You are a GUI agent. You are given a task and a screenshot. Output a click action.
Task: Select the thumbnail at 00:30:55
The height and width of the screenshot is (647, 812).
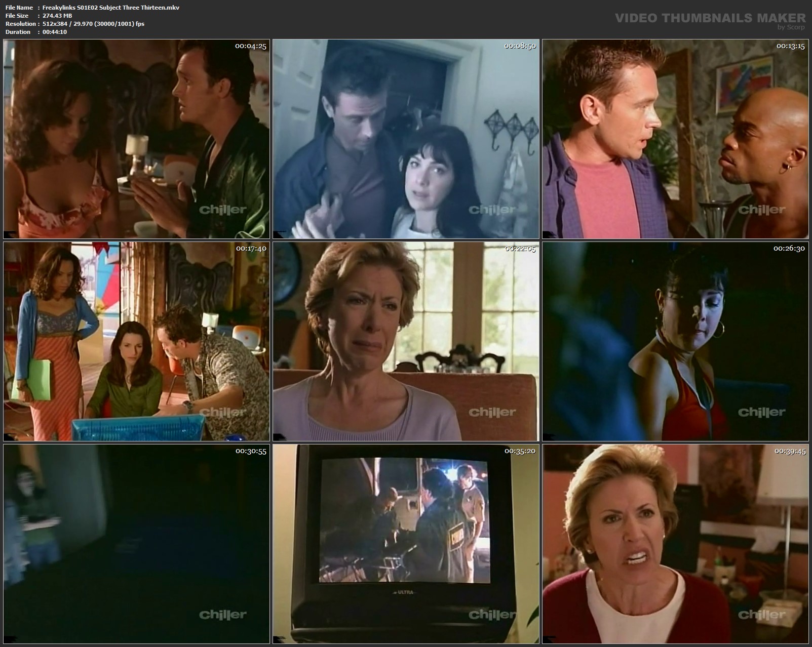coord(136,544)
